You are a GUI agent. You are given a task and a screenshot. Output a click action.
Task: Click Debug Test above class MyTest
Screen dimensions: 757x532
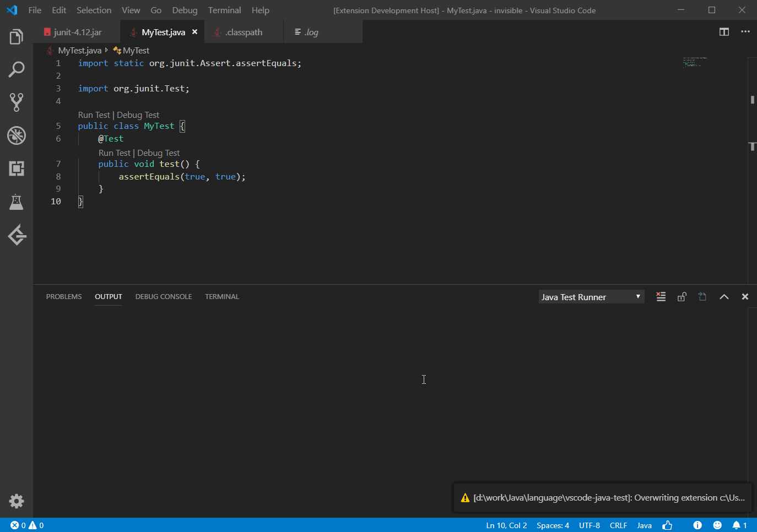point(138,115)
